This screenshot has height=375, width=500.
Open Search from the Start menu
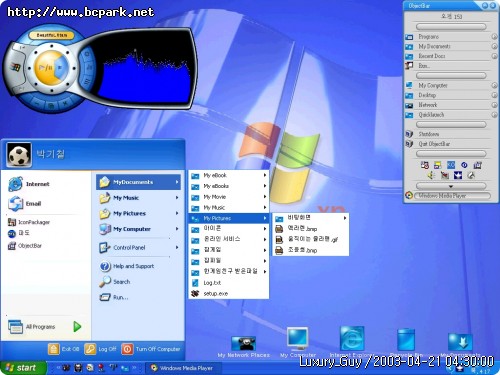point(115,282)
